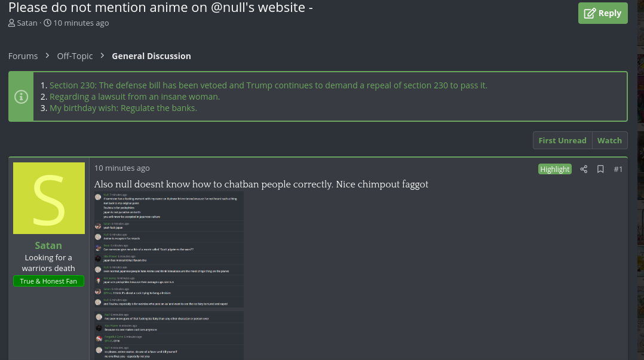Click the large yellow S avatar

pyautogui.click(x=49, y=198)
